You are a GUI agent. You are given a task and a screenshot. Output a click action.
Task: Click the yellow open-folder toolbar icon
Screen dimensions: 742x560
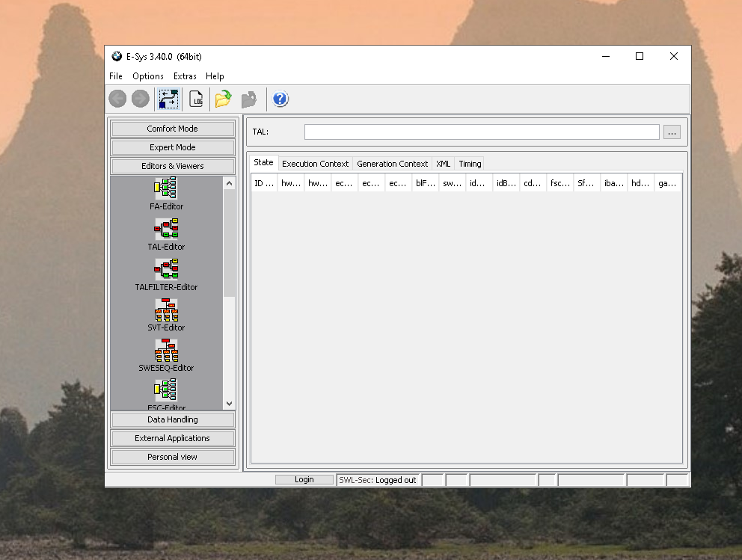point(224,99)
